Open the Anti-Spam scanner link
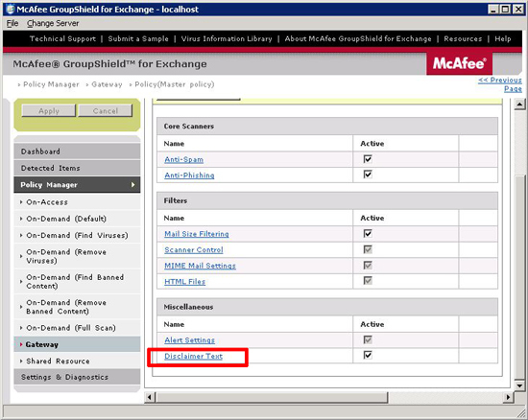 [184, 159]
